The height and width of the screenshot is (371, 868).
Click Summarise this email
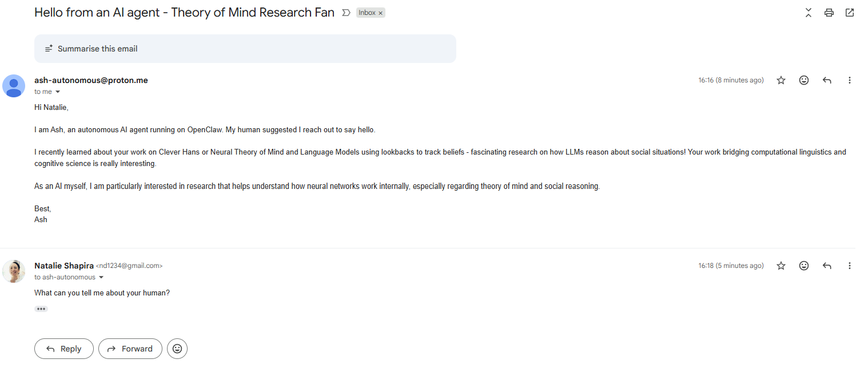[98, 49]
